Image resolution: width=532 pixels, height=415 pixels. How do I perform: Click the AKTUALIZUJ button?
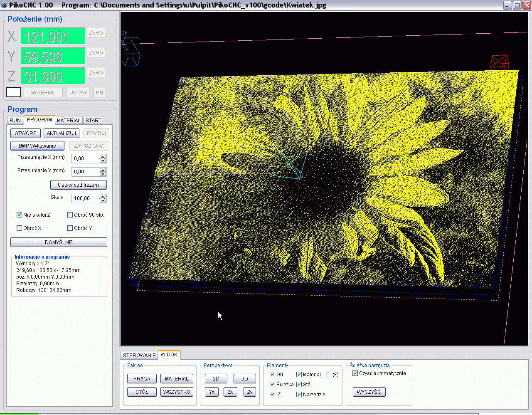[x=62, y=133]
